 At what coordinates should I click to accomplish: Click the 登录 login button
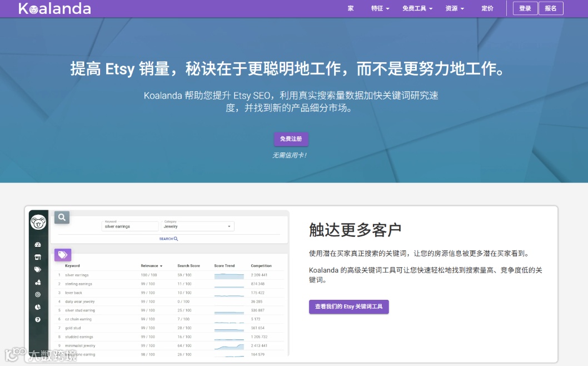525,8
